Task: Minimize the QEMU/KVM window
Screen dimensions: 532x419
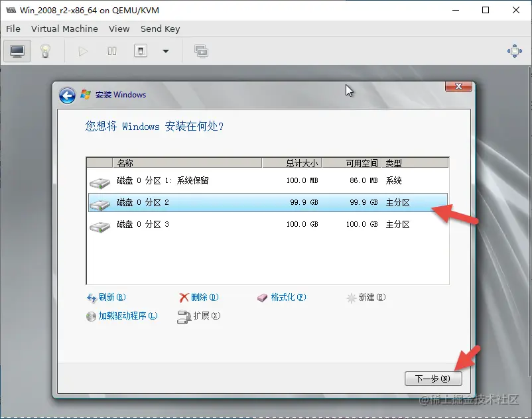Action: click(x=456, y=10)
